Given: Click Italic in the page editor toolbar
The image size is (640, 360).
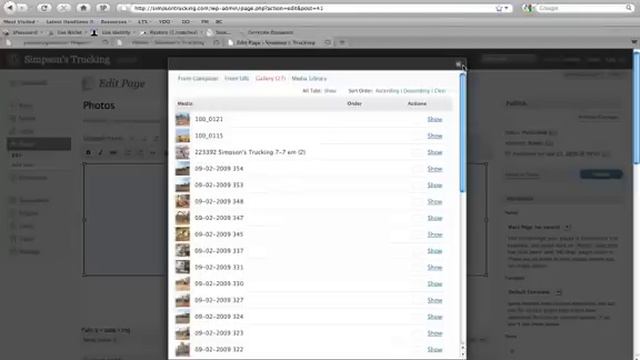Looking at the screenshot, I should click(x=100, y=152).
